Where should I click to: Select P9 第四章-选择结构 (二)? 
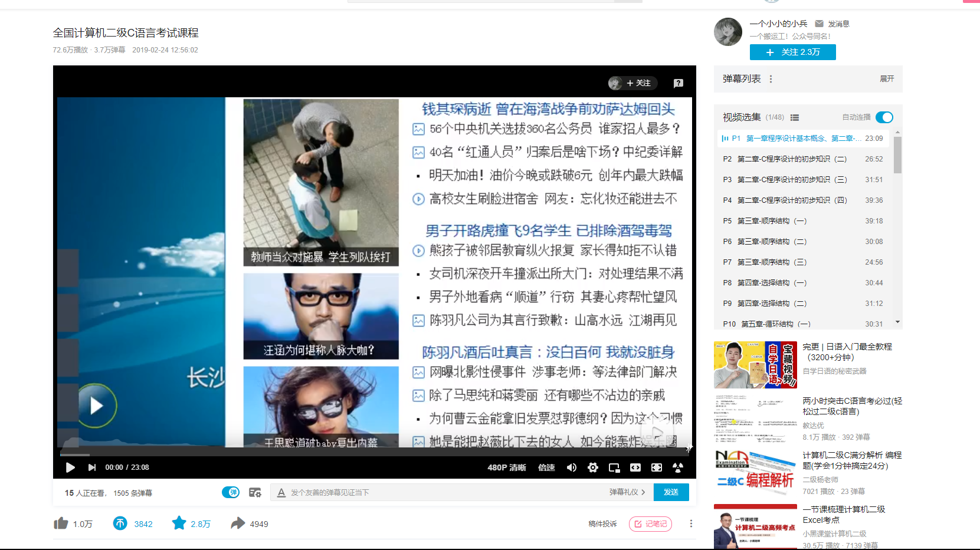point(803,304)
